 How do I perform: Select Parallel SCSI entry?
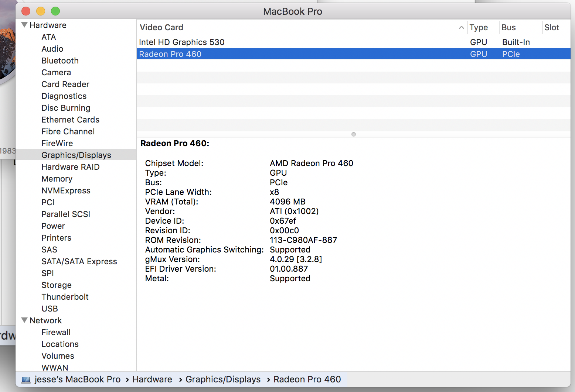[x=66, y=214]
